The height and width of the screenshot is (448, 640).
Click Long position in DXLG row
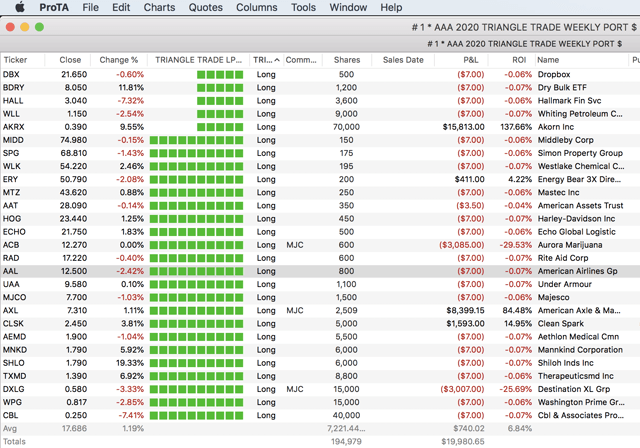[266, 389]
